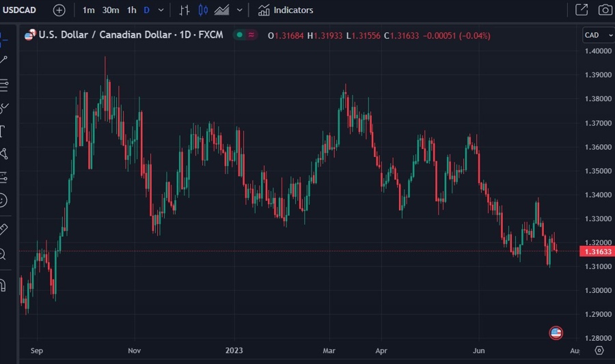Choose the Candles chart style icon
Image resolution: width=615 pixels, height=364 pixels.
[203, 10]
